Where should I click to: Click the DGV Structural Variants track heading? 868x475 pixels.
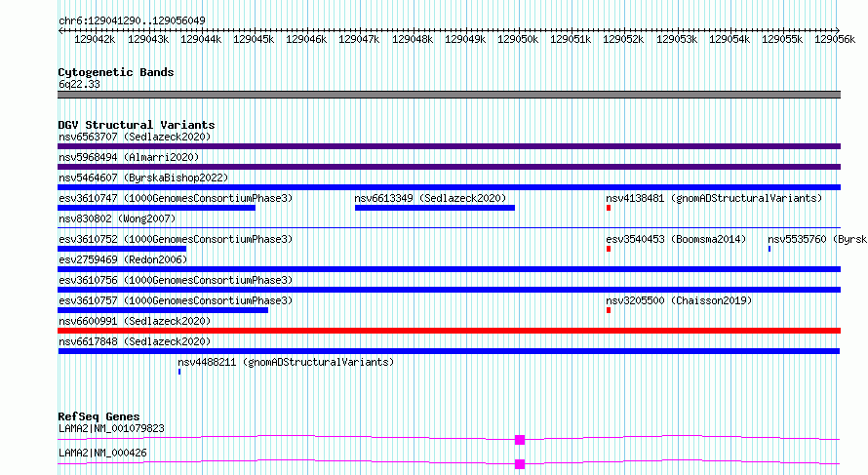[x=137, y=125]
